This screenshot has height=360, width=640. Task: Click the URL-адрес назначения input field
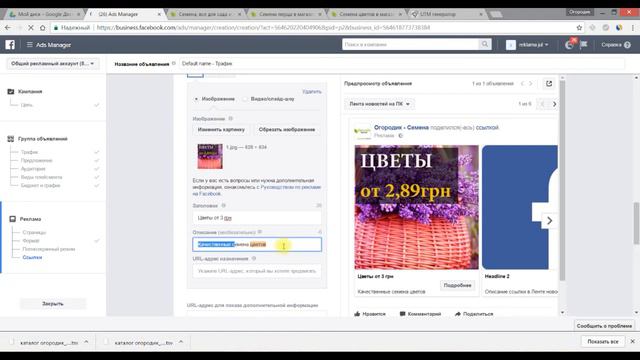click(257, 271)
